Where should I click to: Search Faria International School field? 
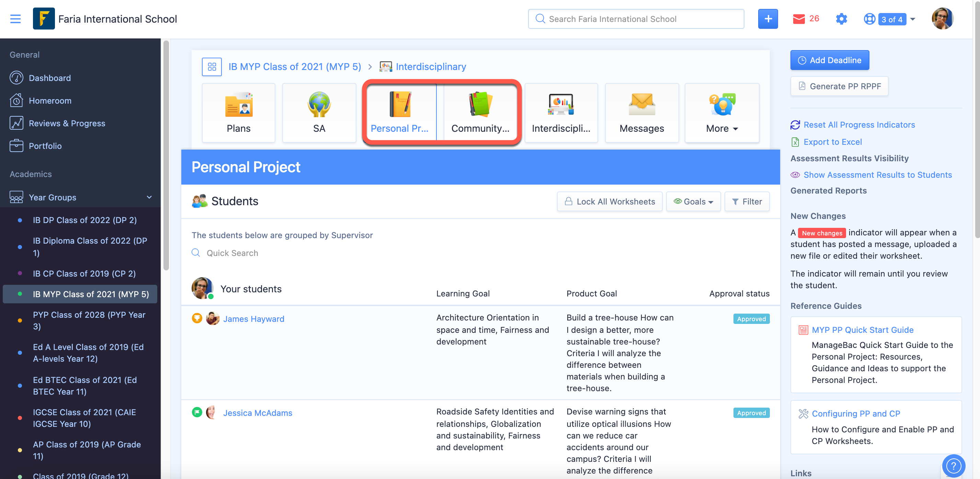click(x=636, y=19)
